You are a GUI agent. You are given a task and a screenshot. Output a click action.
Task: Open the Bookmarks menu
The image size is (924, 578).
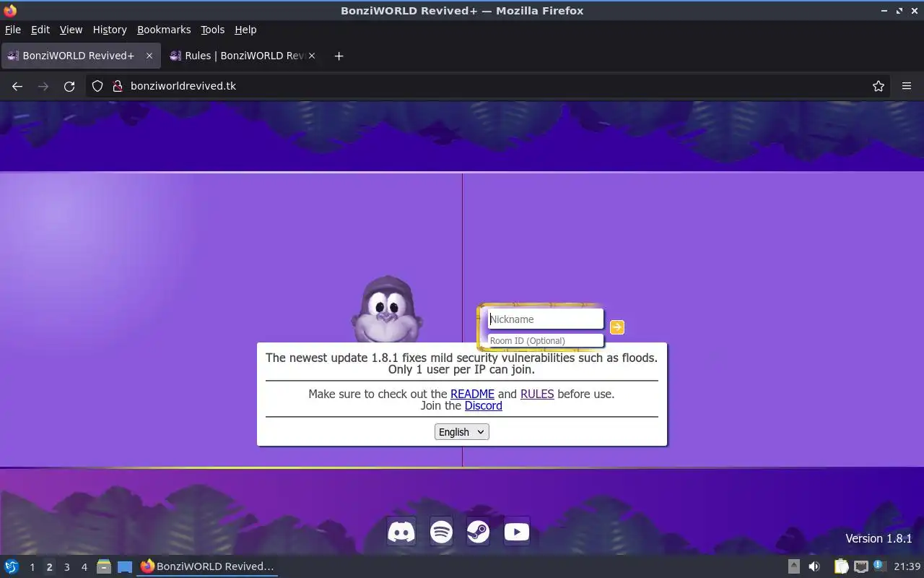click(x=164, y=30)
